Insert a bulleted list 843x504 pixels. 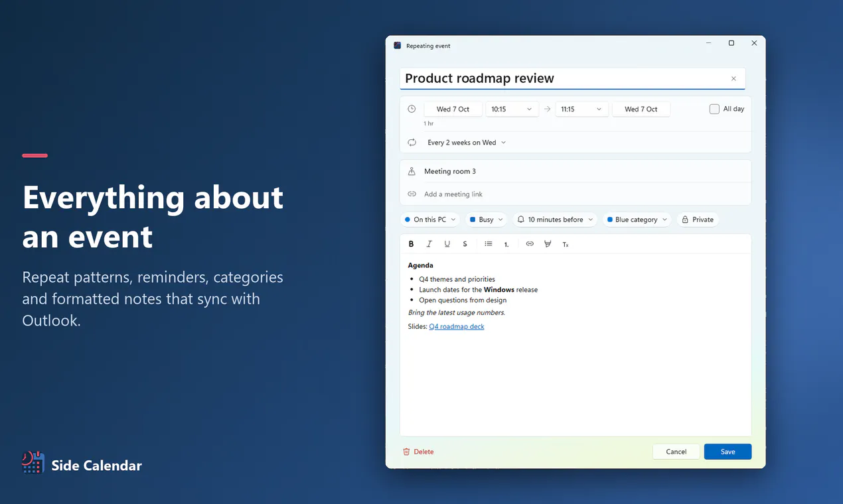pos(489,244)
